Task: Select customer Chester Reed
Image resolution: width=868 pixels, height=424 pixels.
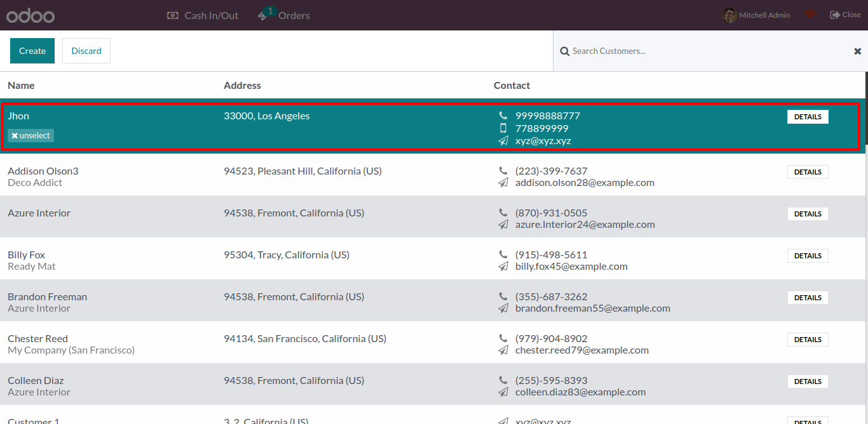Action: coord(37,338)
